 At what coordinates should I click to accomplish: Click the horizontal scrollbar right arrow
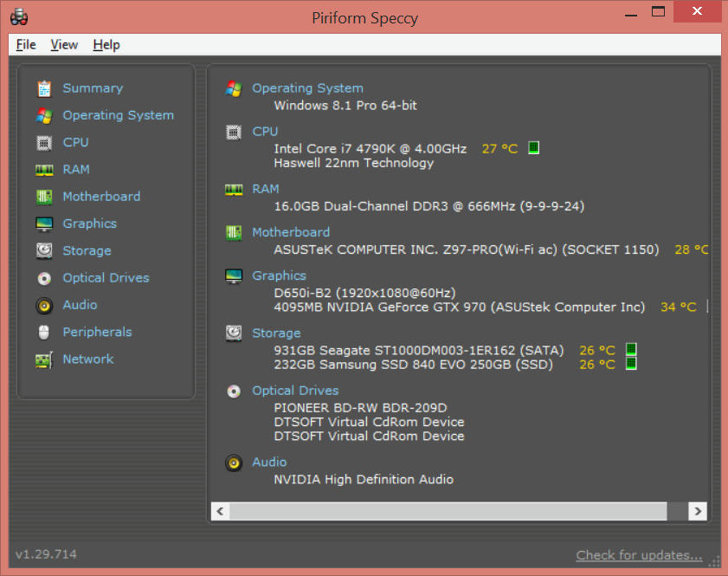pyautogui.click(x=698, y=511)
